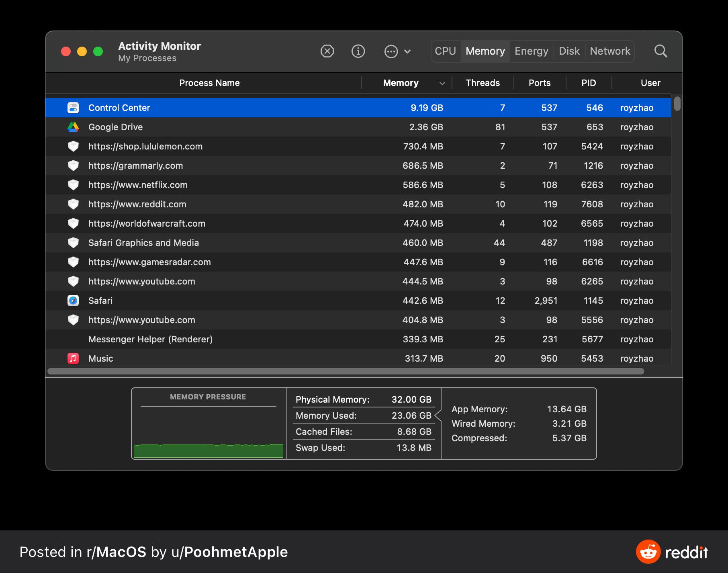Click the 2,951 ports value for Safari
Screen dimensions: 728x573
pyautogui.click(x=546, y=301)
